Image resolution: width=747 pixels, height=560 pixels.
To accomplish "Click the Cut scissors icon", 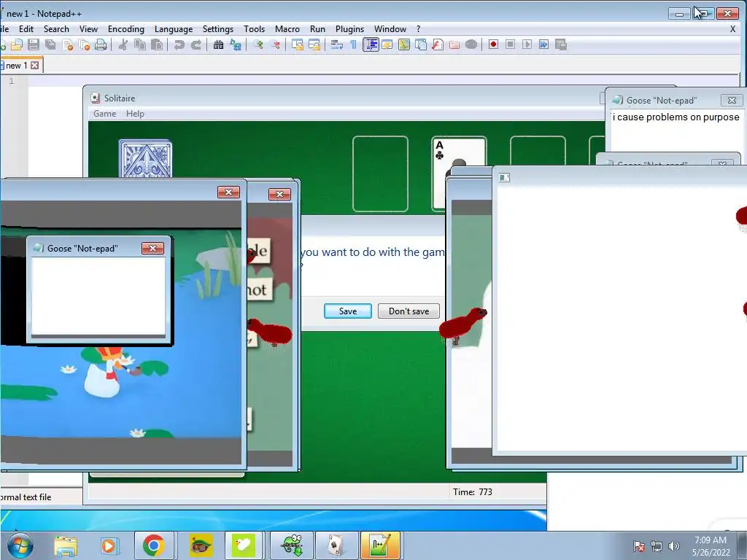I will click(123, 44).
